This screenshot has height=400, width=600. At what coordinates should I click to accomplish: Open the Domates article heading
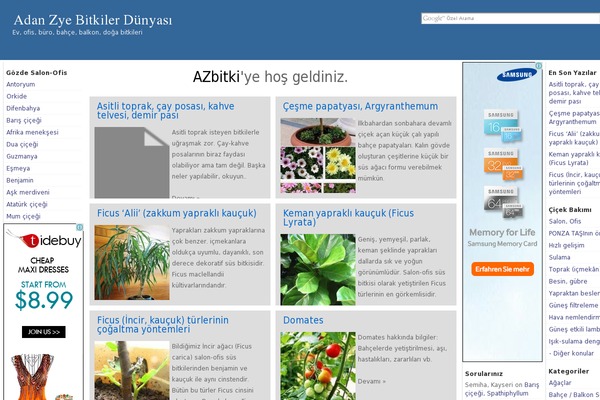pos(303,320)
